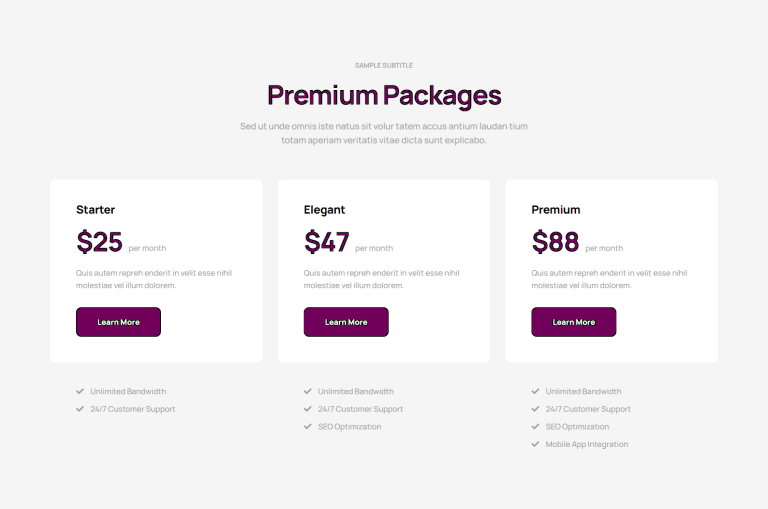
Task: Click the $88 price text
Action: (555, 242)
